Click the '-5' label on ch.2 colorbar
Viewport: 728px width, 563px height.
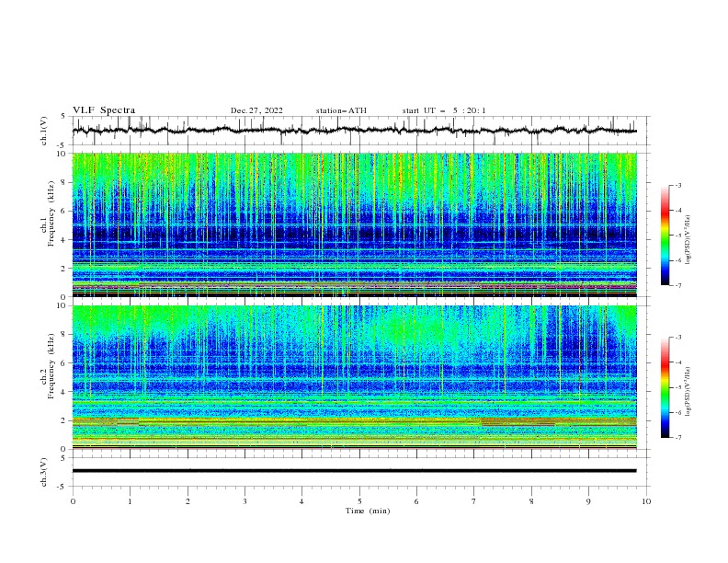click(678, 387)
